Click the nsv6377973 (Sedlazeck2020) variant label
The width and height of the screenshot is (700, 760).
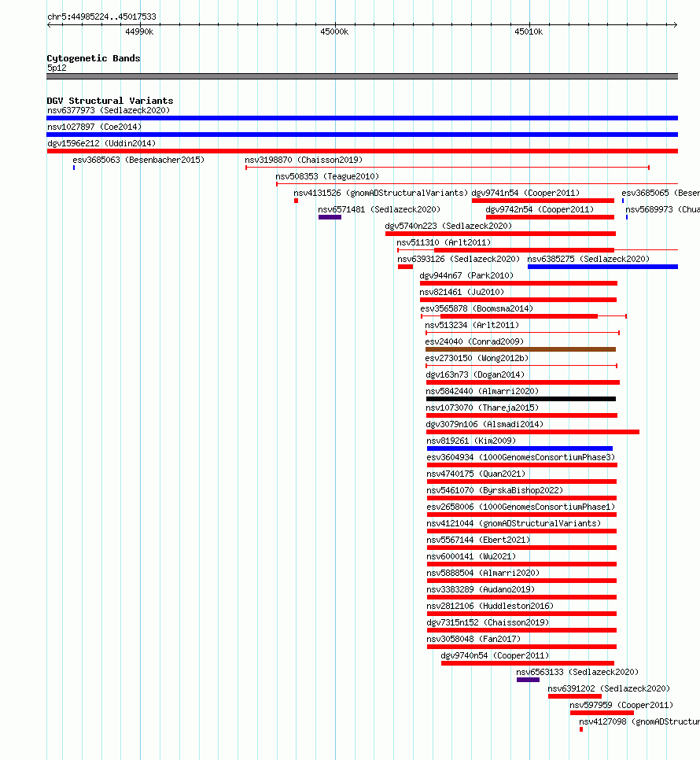109,110
